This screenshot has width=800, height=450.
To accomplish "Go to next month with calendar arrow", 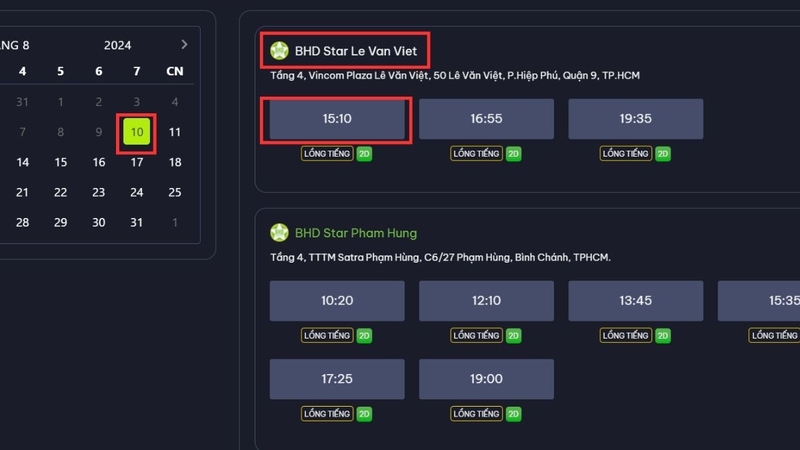I will coord(184,45).
